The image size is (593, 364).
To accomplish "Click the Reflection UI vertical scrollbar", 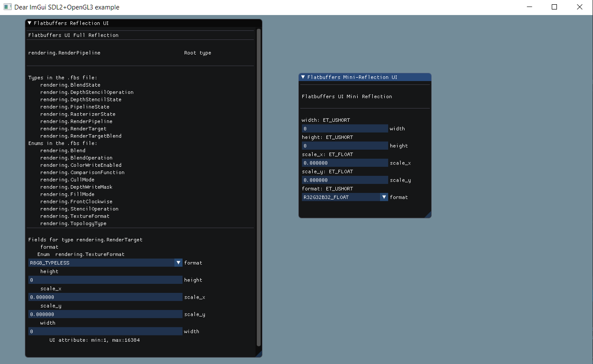I will pos(259,187).
